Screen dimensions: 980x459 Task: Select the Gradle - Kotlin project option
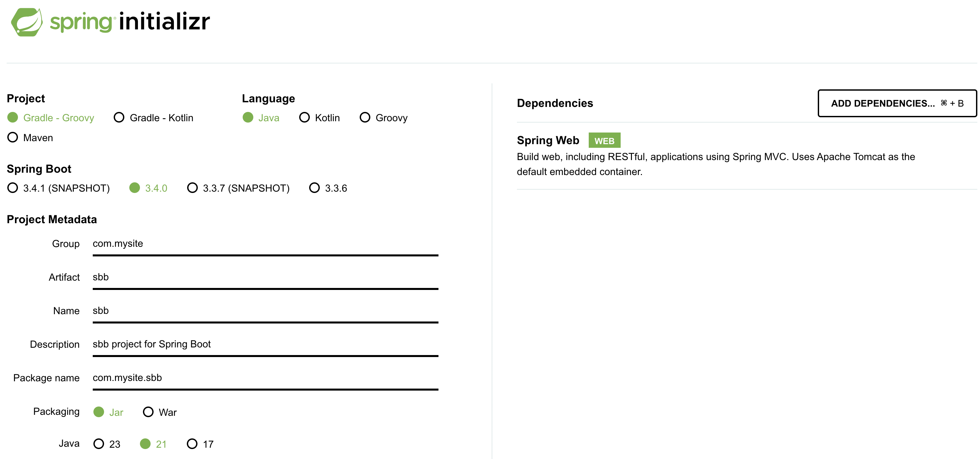click(x=154, y=118)
